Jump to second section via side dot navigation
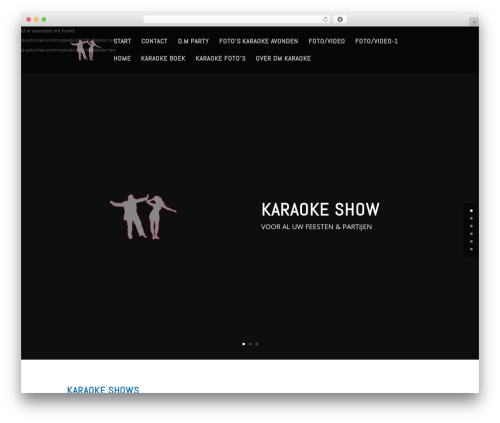The width and height of the screenshot is (500, 423). pyautogui.click(x=471, y=218)
